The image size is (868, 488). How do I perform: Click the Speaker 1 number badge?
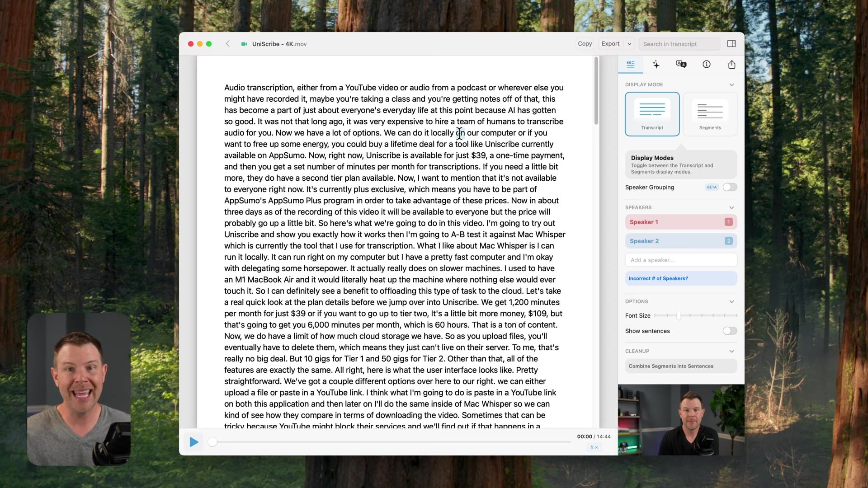click(x=728, y=222)
